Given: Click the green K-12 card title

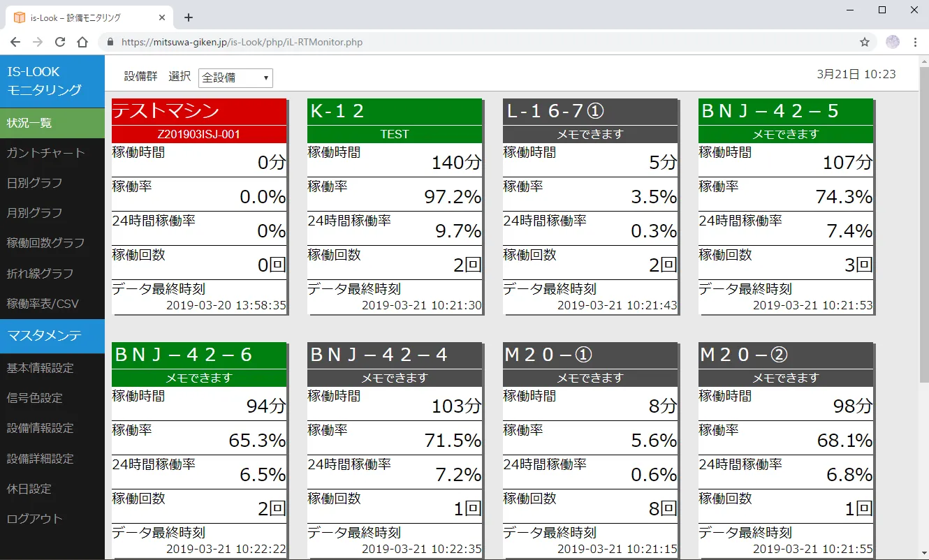Looking at the screenshot, I should (395, 112).
